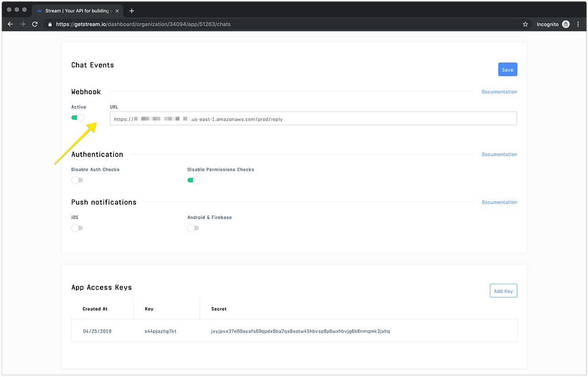Viewport: 588px width, 377px height.
Task: Click the Webhook URL input field
Action: tap(313, 118)
